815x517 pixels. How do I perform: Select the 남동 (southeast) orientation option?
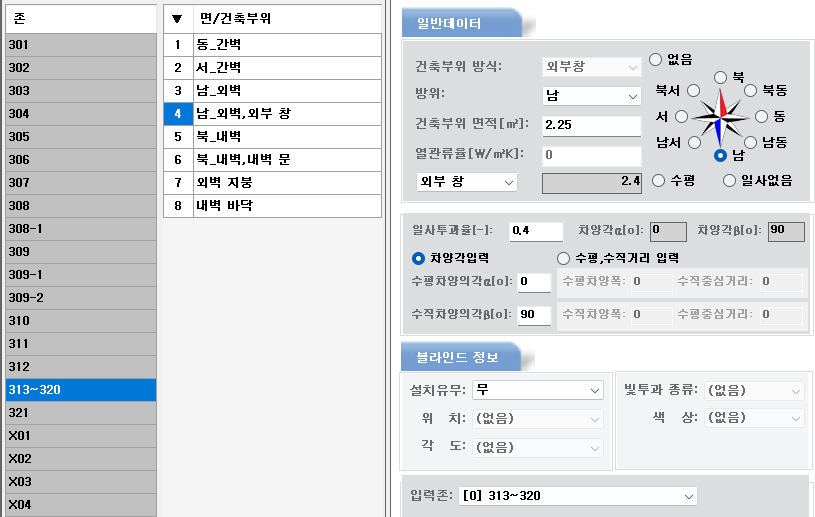(749, 142)
